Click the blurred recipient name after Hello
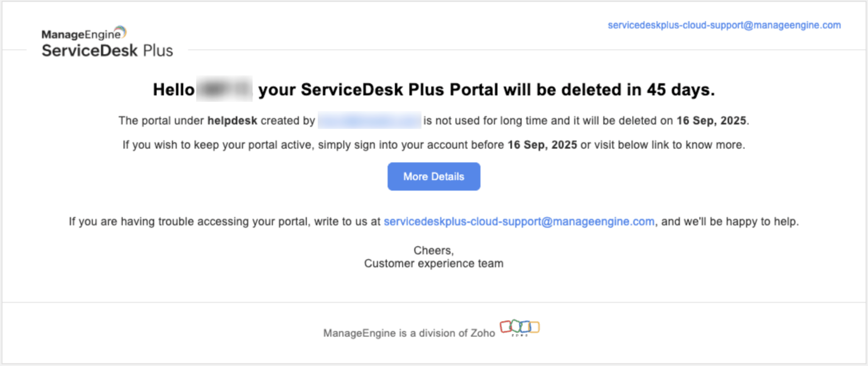Viewport: 868px width, 366px height. tap(224, 89)
